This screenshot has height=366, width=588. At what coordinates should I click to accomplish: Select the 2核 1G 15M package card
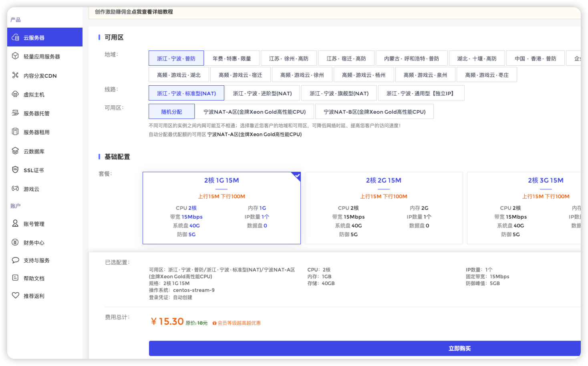coord(222,208)
